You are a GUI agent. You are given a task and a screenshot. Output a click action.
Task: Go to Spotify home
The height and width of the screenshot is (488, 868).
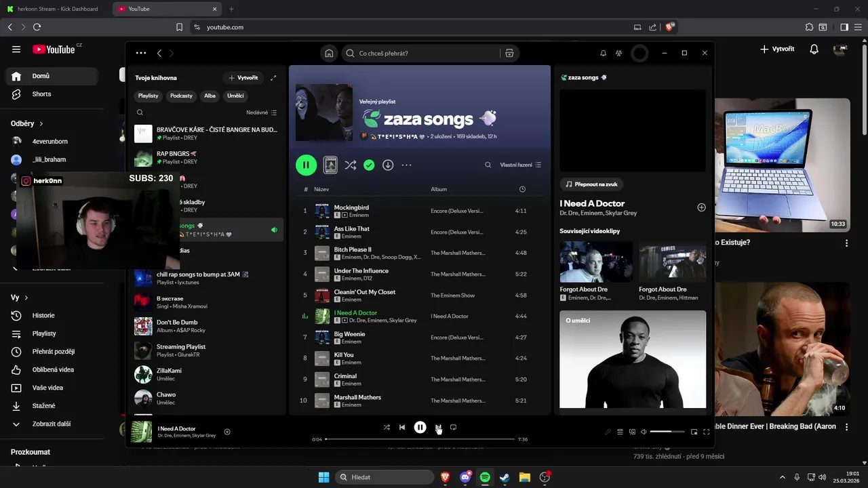(x=329, y=53)
